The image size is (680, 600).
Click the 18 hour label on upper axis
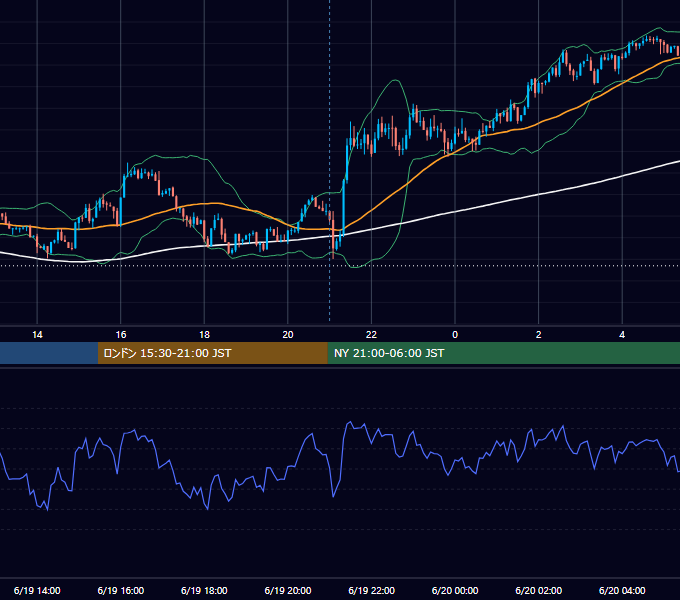point(204,335)
